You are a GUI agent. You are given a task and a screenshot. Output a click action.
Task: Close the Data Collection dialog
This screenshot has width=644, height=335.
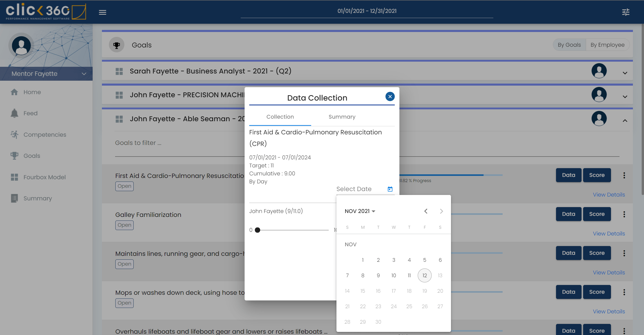(390, 96)
